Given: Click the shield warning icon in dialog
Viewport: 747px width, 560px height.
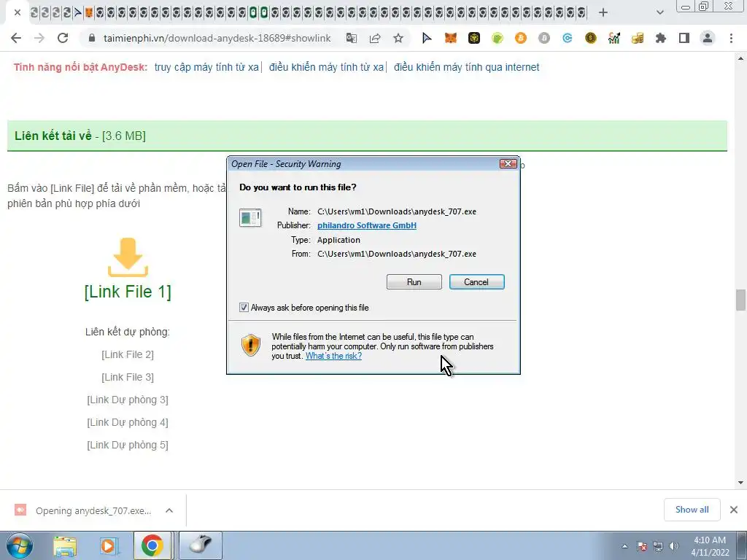Looking at the screenshot, I should coord(251,345).
